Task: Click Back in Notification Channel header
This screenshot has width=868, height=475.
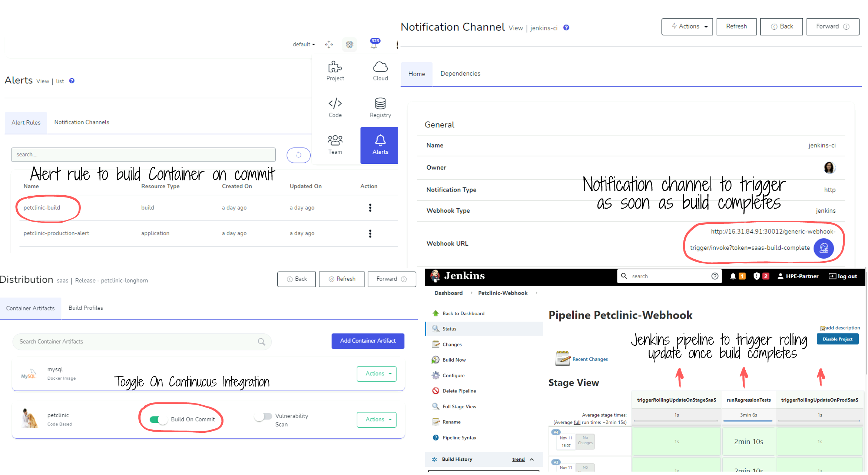Action: [781, 27]
